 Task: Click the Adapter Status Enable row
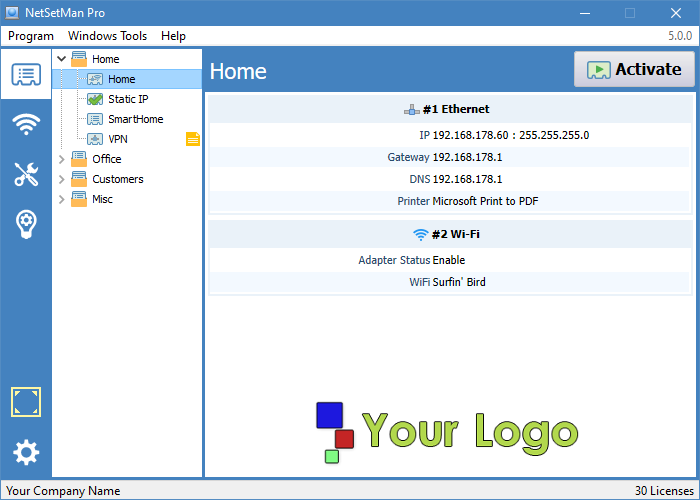[x=450, y=260]
